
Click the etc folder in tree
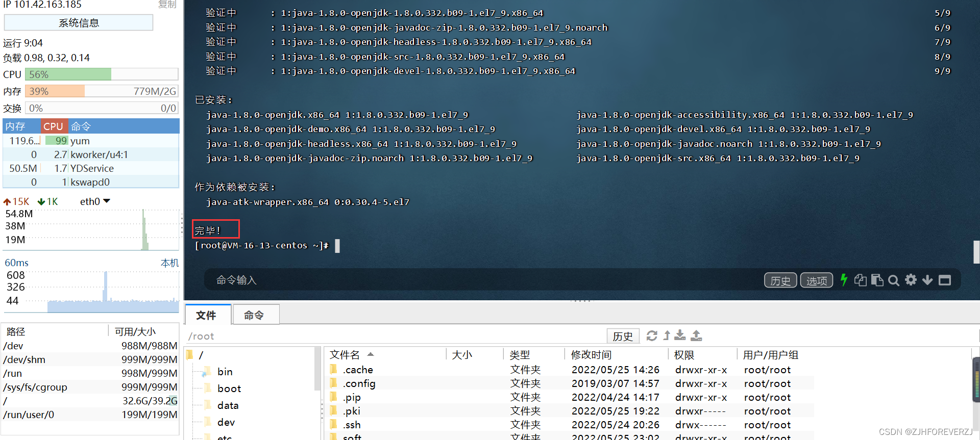point(225,436)
